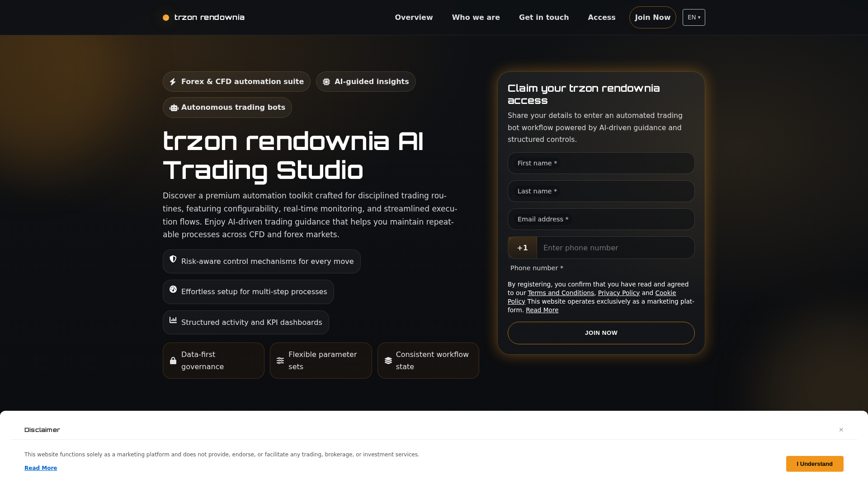Dismiss the Disclaimer banner with the X

tap(841, 430)
